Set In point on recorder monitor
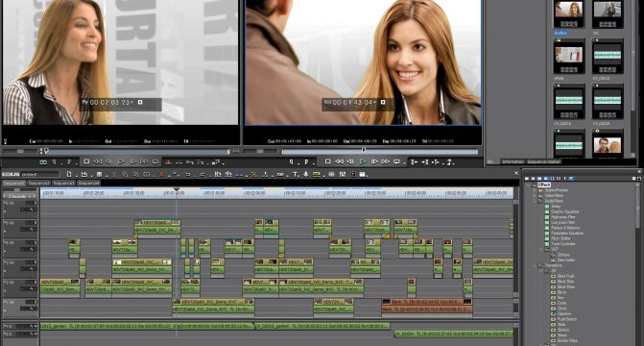644x346 pixels. pos(291,161)
